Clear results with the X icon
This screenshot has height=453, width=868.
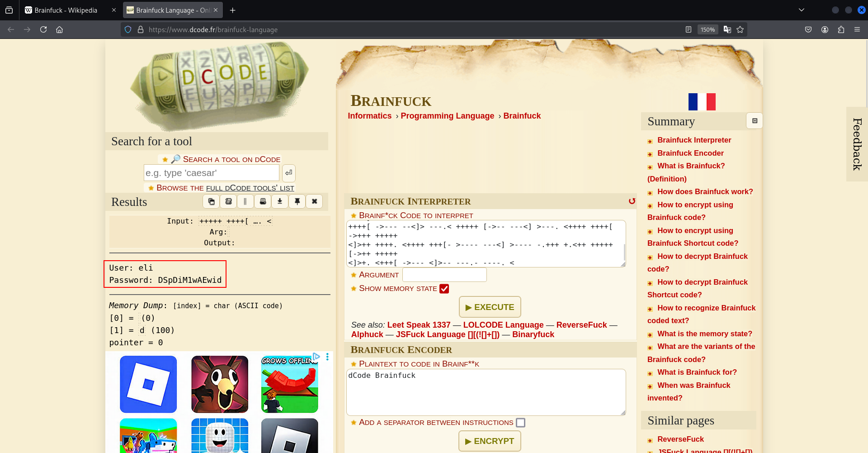coord(314,201)
